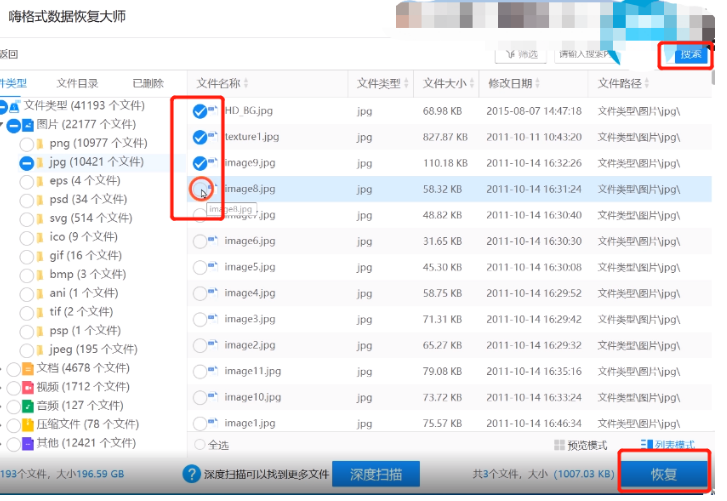
Task: Click the 文档 category document icon
Action: (27, 368)
